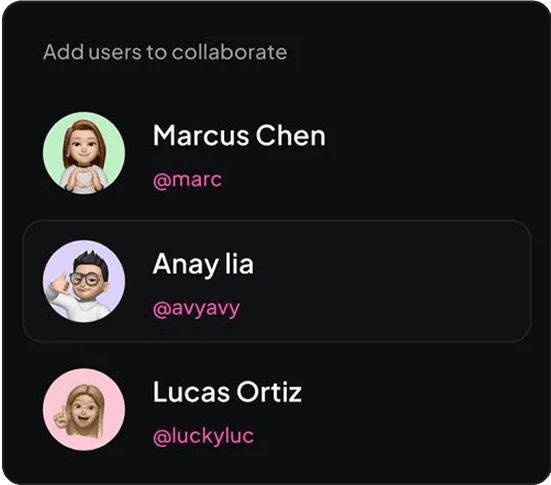Viewport: 551px width, 485px height.
Task: Open the @avyavy handle link
Action: pos(196,309)
